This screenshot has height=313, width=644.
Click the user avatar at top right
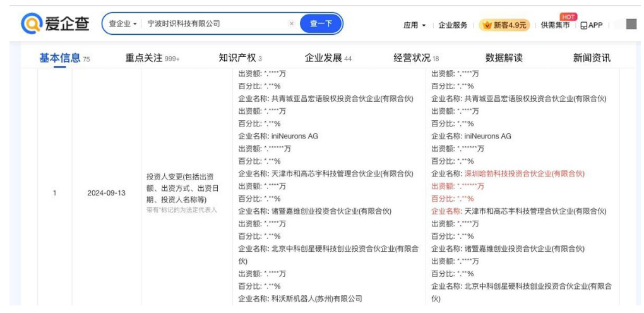(x=631, y=24)
